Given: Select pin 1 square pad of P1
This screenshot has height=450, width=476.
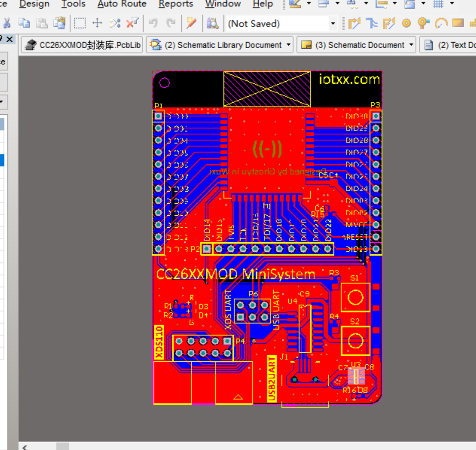Looking at the screenshot, I should click(x=158, y=116).
